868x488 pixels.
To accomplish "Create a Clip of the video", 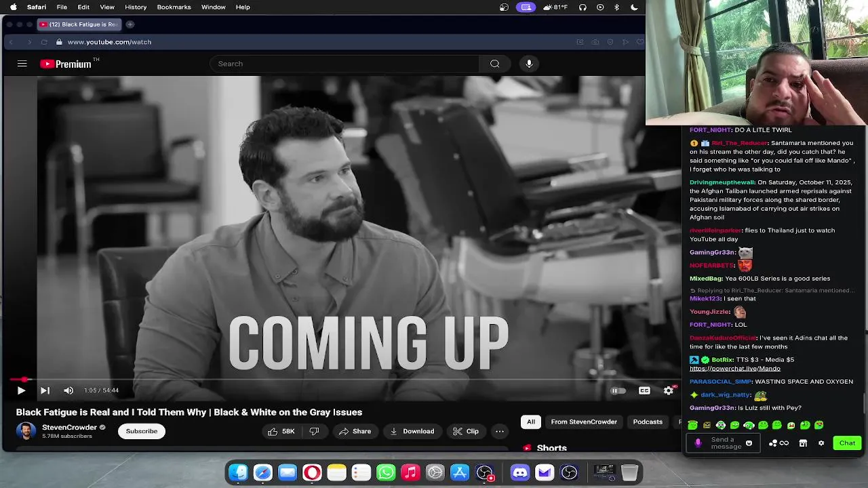I will 466,431.
